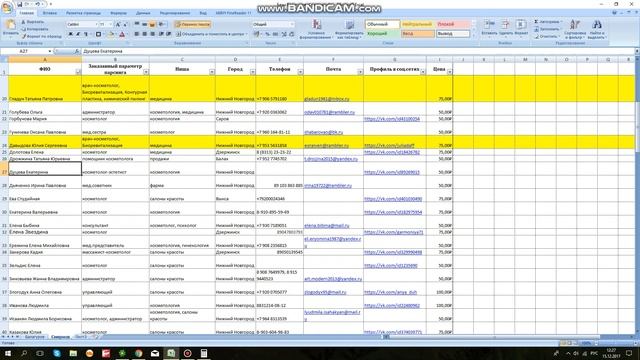Click the Name Box showing A27

click(26, 51)
